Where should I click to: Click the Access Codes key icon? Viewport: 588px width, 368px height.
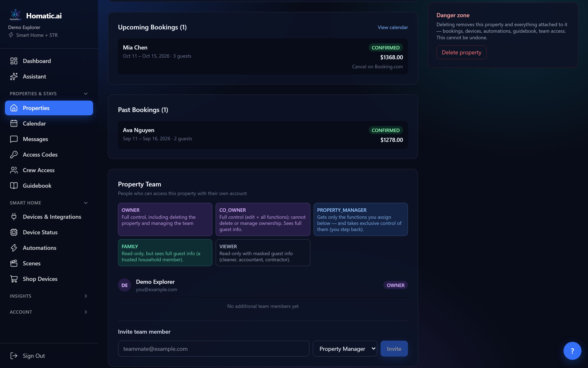point(14,155)
